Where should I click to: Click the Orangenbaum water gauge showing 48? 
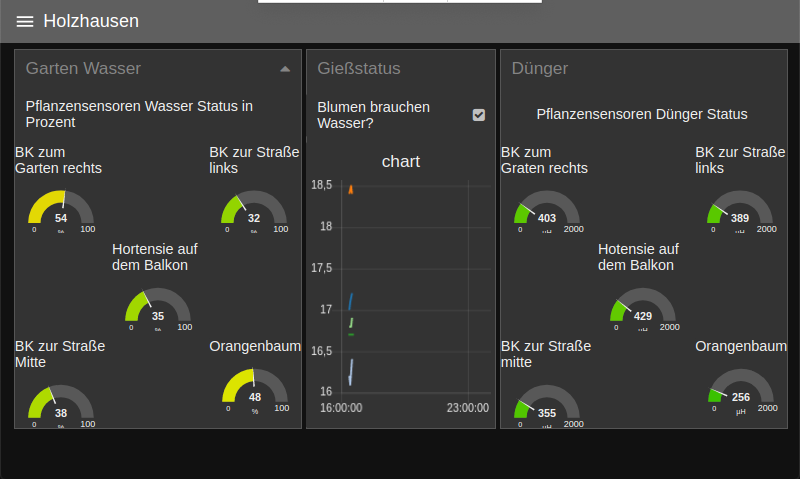pos(254,390)
